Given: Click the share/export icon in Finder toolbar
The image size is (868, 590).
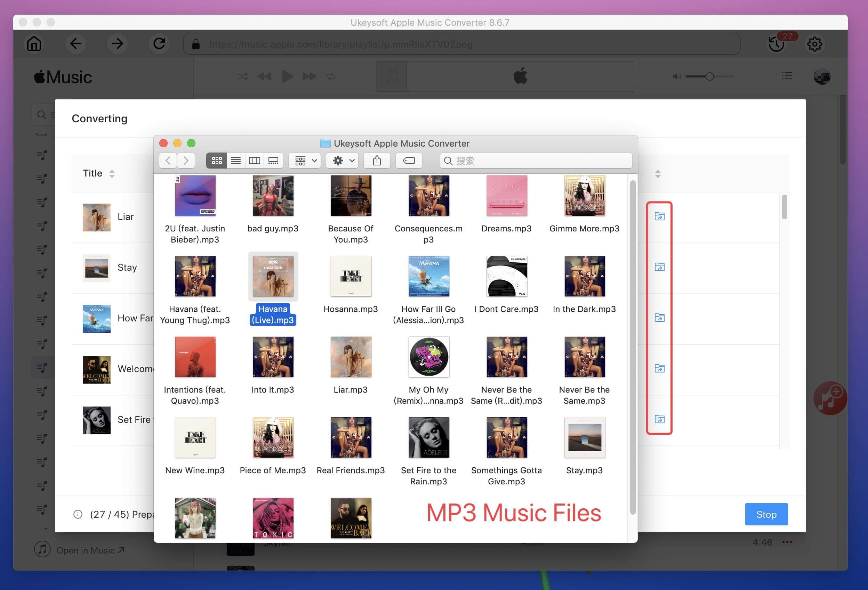Looking at the screenshot, I should click(378, 160).
